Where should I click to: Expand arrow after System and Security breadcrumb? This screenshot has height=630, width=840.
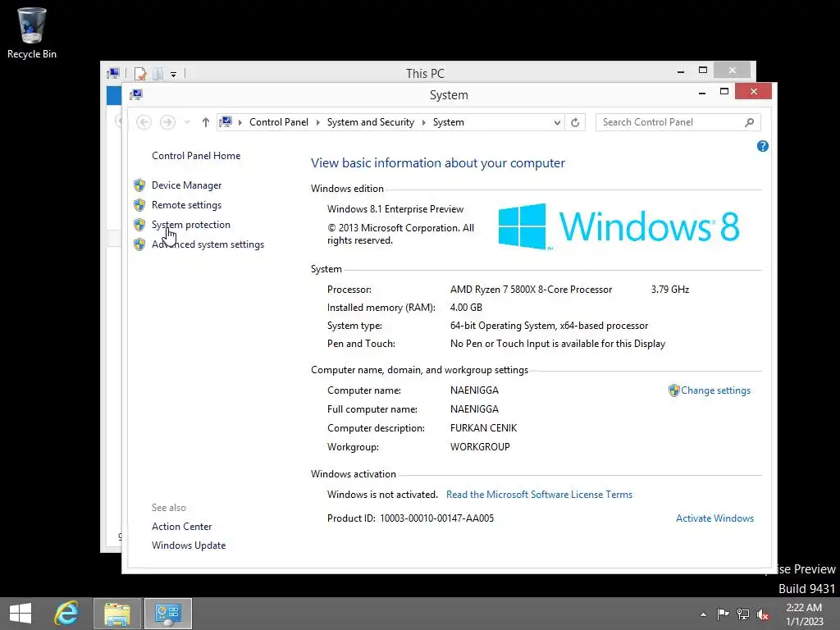[x=424, y=123]
